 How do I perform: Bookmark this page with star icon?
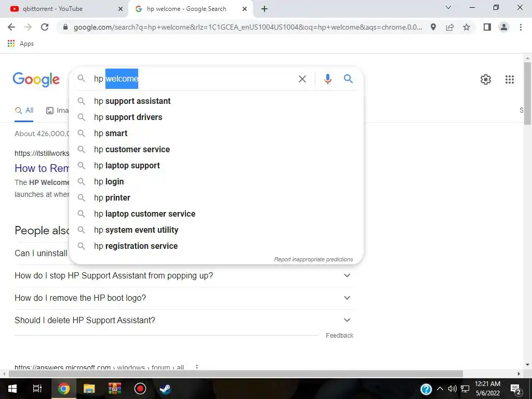coord(467,27)
